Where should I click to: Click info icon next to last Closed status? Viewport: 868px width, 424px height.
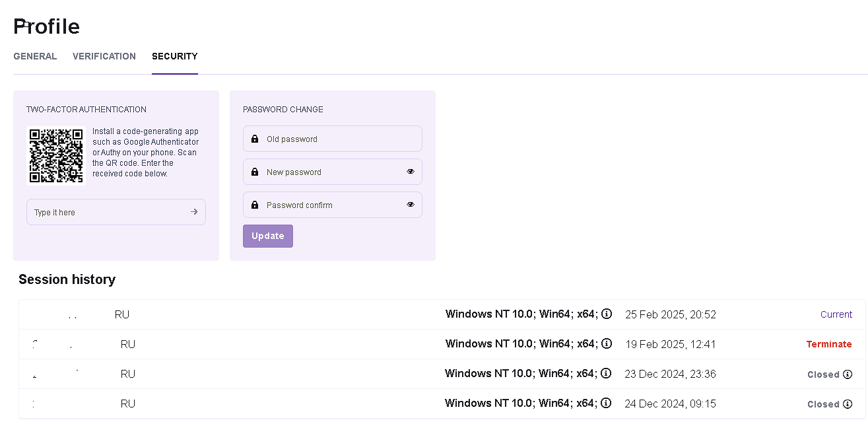[x=848, y=404]
